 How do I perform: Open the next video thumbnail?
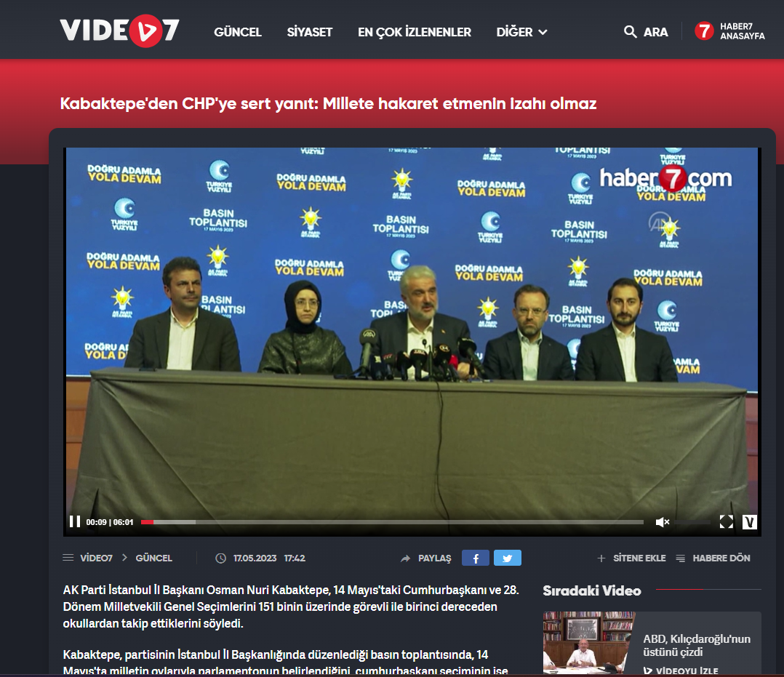click(588, 642)
